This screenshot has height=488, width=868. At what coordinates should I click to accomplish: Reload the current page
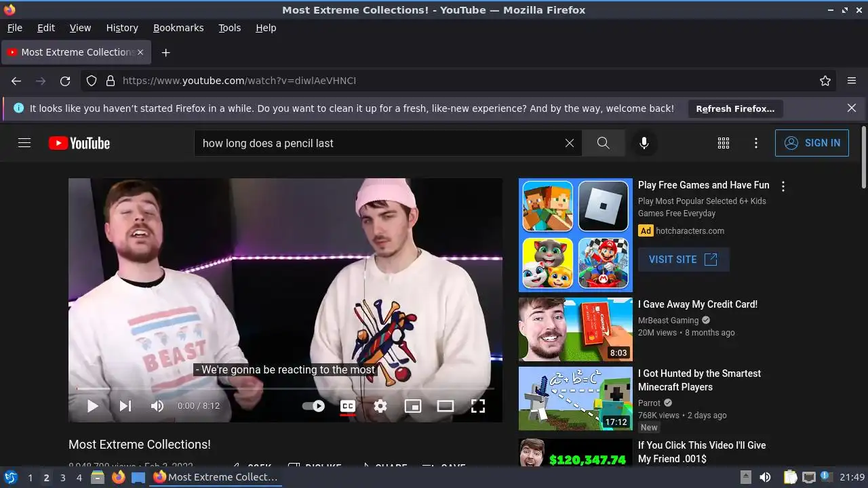coord(65,81)
